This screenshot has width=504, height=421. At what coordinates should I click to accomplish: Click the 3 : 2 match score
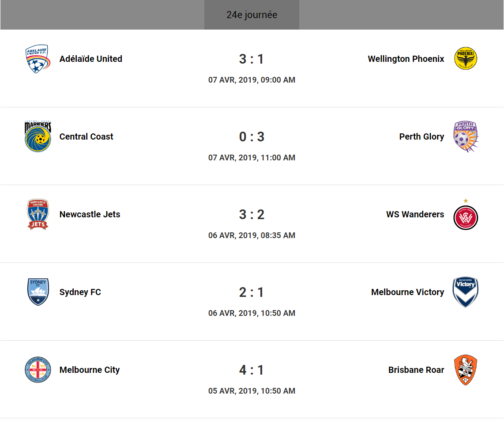(252, 214)
